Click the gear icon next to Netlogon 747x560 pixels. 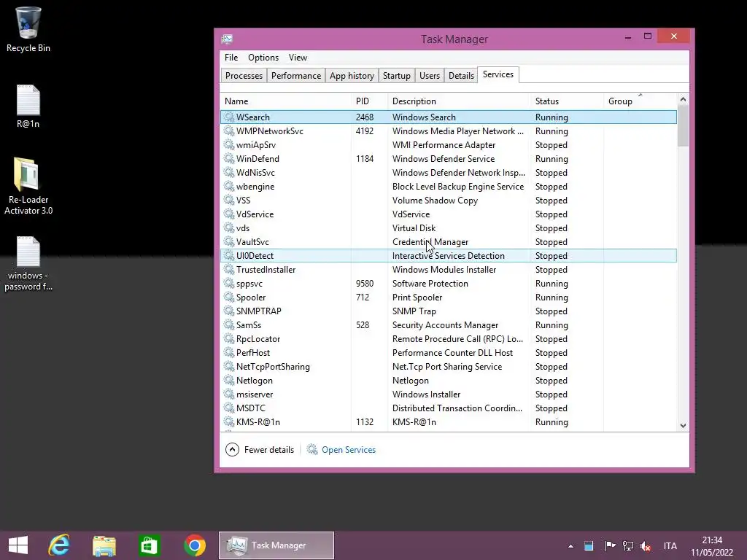pyautogui.click(x=229, y=379)
